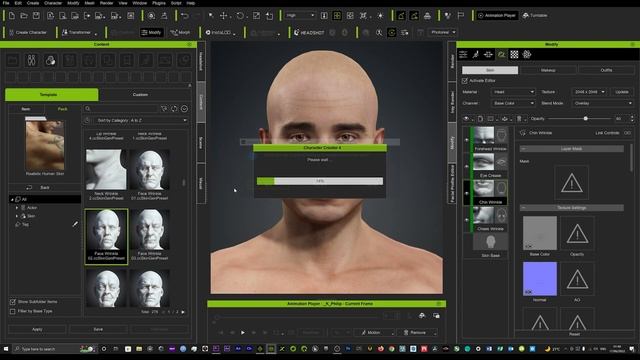
Task: Open the Modify panel attribute sliders tab icon
Action: click(463, 54)
